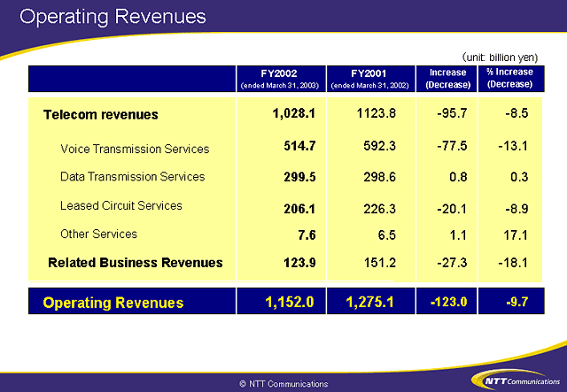Viewport: 567px width, 392px height.
Task: Click the Voice Transmission Services label
Action: click(x=135, y=149)
